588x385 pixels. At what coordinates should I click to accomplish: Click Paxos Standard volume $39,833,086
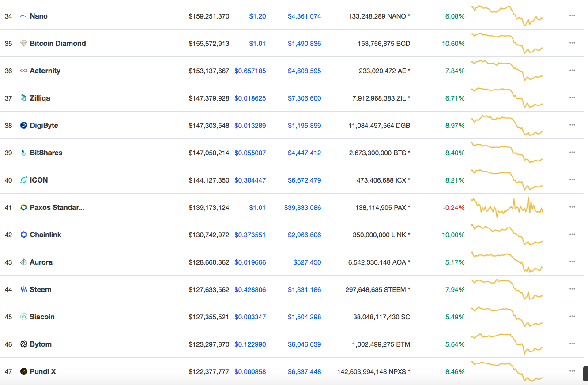[x=303, y=208]
